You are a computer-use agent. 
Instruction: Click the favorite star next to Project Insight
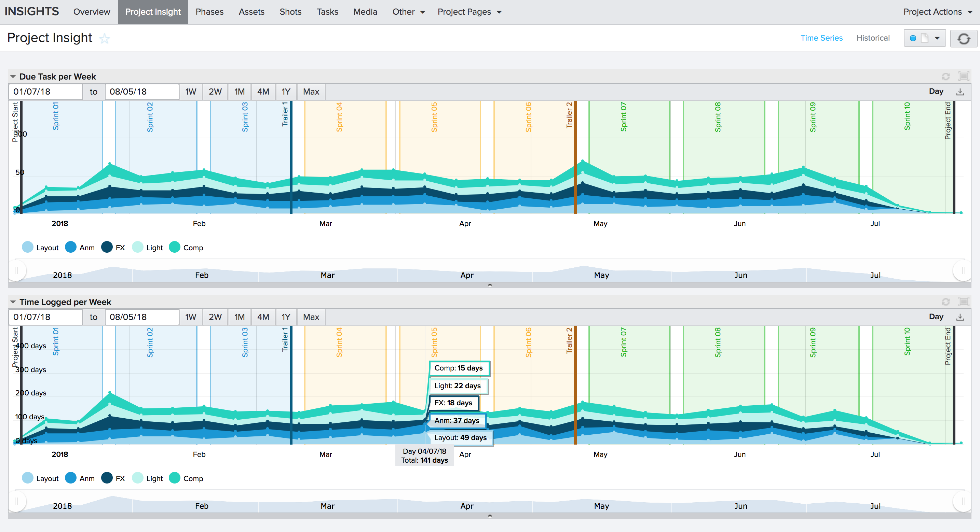pyautogui.click(x=104, y=38)
